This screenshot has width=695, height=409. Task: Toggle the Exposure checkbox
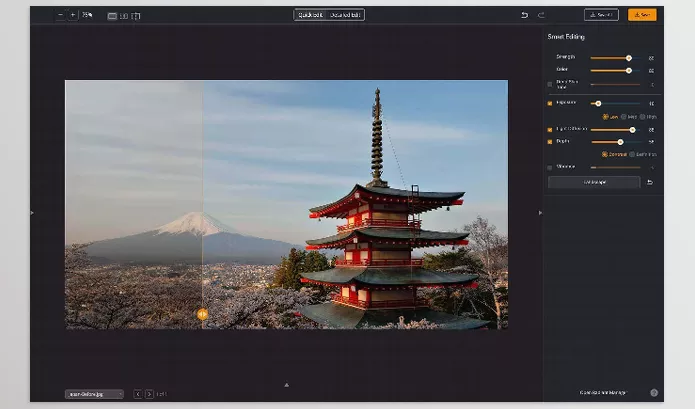tap(550, 103)
